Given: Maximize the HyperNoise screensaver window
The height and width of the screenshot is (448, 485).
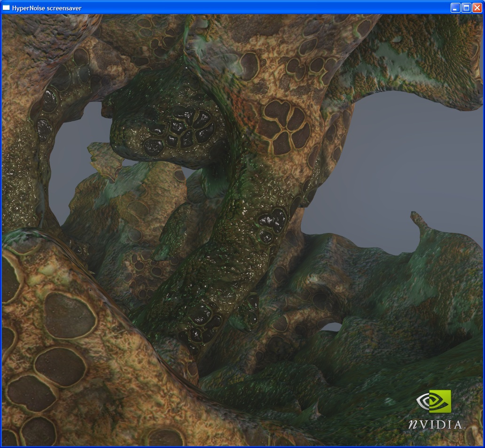Looking at the screenshot, I should click(x=466, y=8).
